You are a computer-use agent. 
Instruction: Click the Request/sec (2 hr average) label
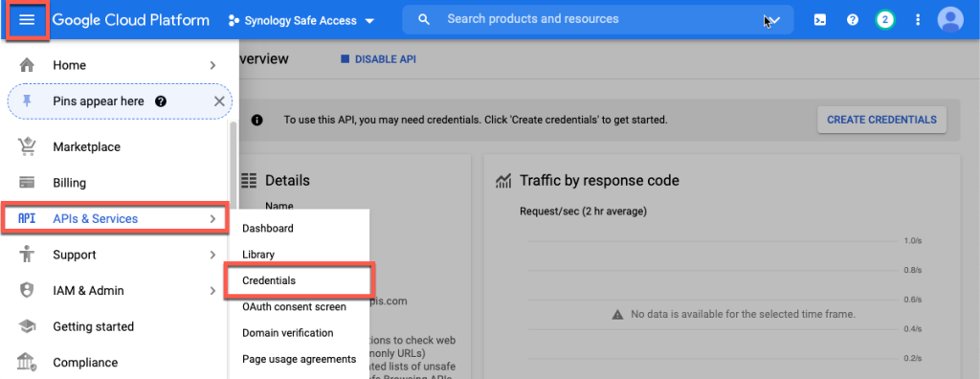pyautogui.click(x=583, y=212)
